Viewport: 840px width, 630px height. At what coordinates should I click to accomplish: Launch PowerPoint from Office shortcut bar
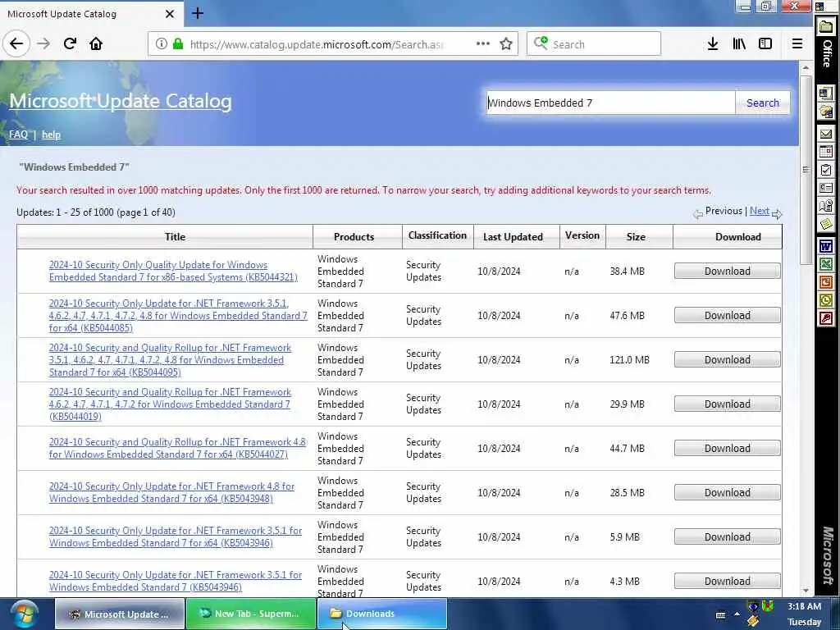coord(826,282)
